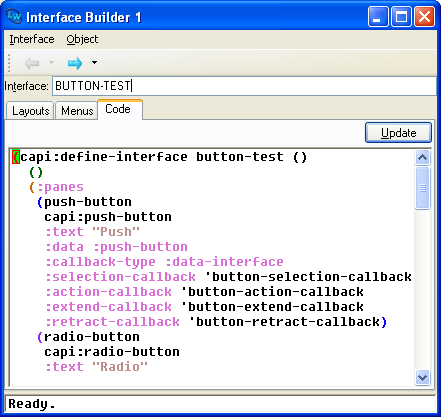Click the code scrollbar down arrow
Viewport: 441px width, 417px height.
point(423,378)
